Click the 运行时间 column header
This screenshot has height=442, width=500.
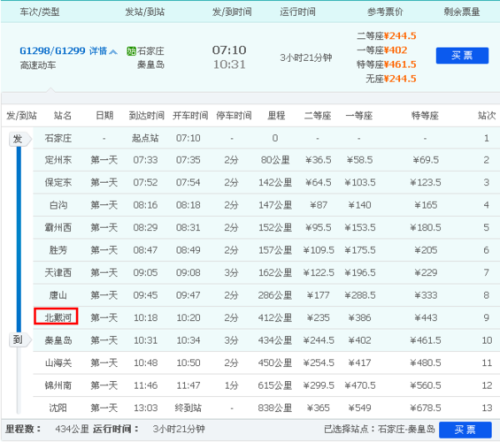(x=298, y=12)
